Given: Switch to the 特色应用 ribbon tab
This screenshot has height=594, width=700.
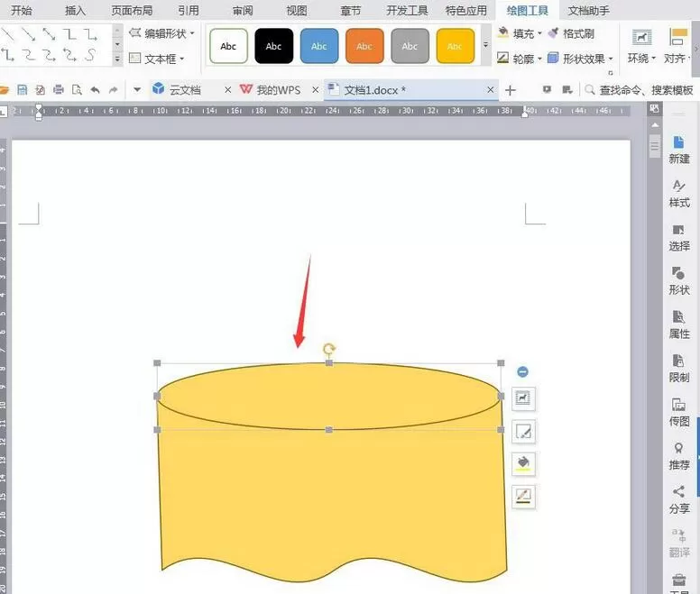Looking at the screenshot, I should [466, 10].
